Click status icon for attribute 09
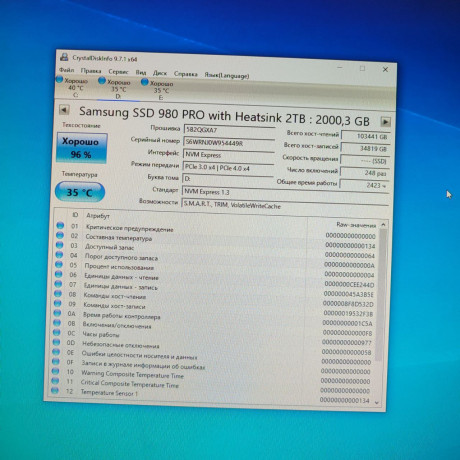The height and width of the screenshot is (460, 460). pyautogui.click(x=57, y=303)
